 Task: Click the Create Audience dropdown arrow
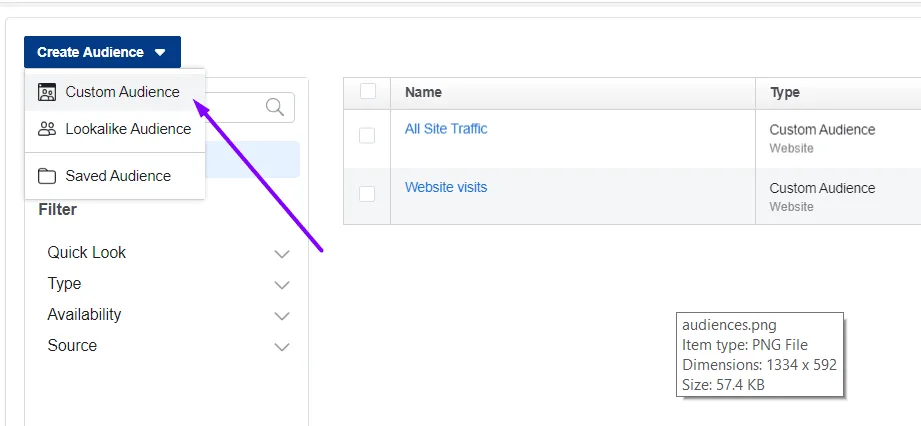pos(160,52)
